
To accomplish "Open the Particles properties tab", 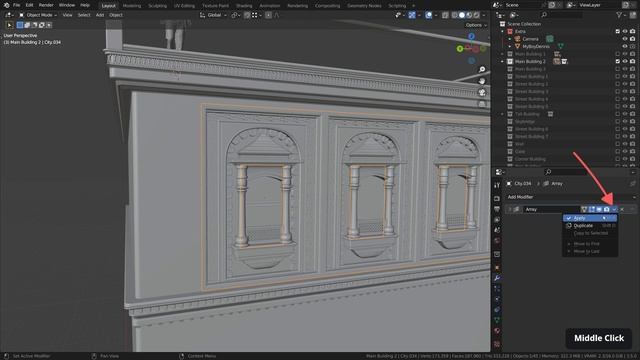I will click(497, 289).
